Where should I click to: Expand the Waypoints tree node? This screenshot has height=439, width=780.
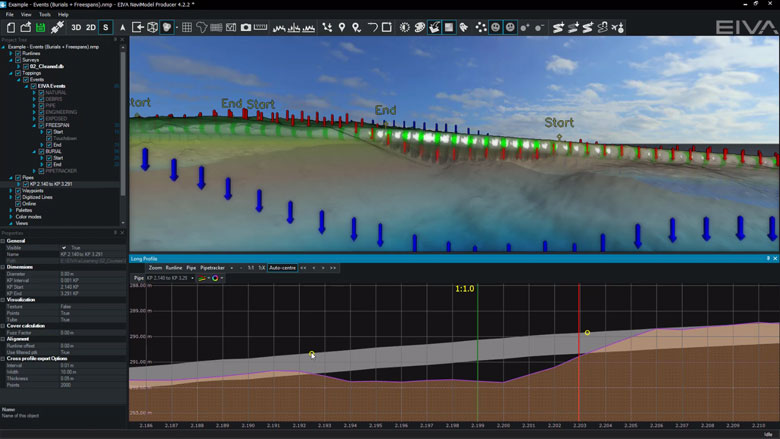11,191
